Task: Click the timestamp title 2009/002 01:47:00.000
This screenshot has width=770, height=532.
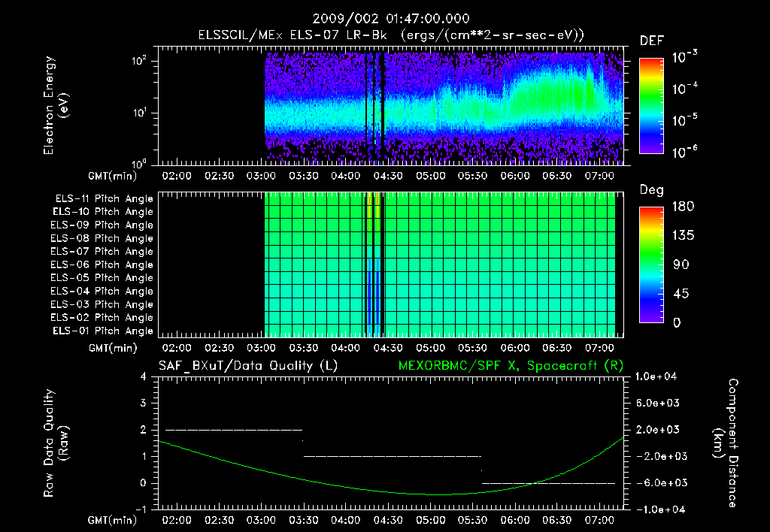Action: (391, 19)
